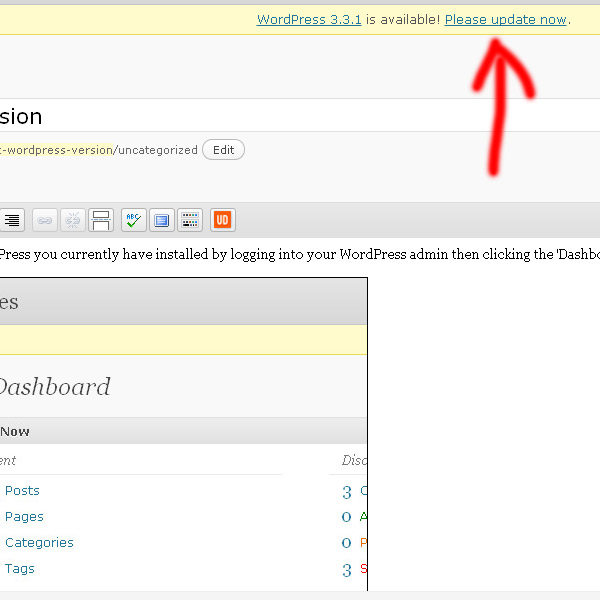Click the insert link icon
The width and height of the screenshot is (600, 600).
pyautogui.click(x=45, y=220)
